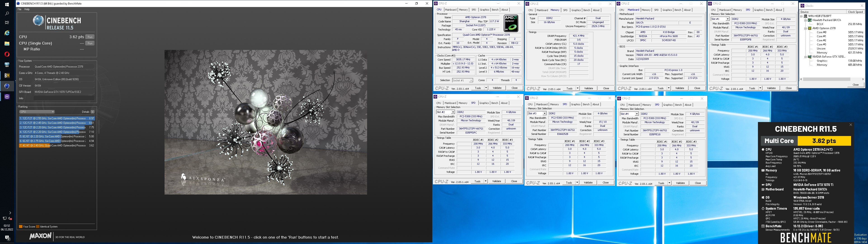Click the network tray icon
868x244 pixels.
[4, 218]
